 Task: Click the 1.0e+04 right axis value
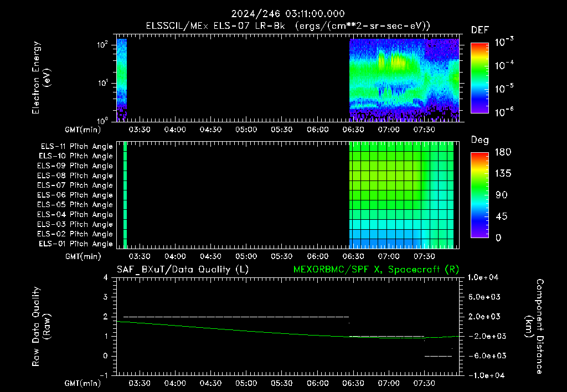(483, 278)
